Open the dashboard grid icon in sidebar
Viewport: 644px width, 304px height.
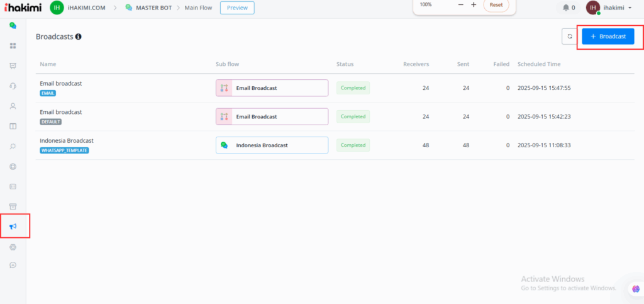13,46
